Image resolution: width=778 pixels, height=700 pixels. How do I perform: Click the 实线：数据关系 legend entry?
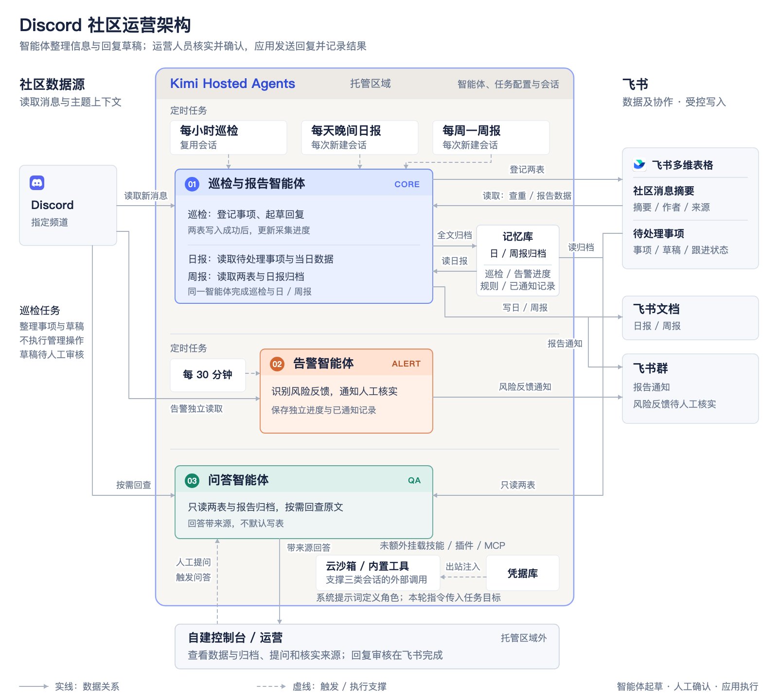click(87, 686)
